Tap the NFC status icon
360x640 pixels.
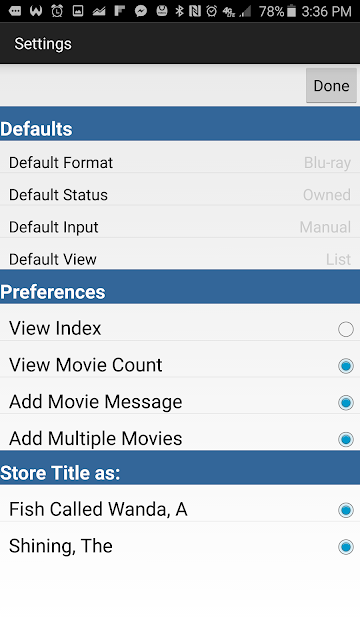tap(195, 11)
